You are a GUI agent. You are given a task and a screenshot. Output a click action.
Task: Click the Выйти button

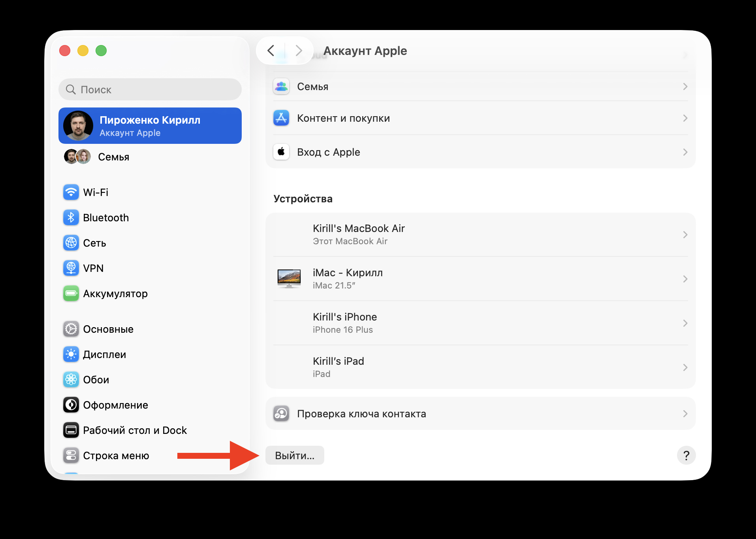295,455
